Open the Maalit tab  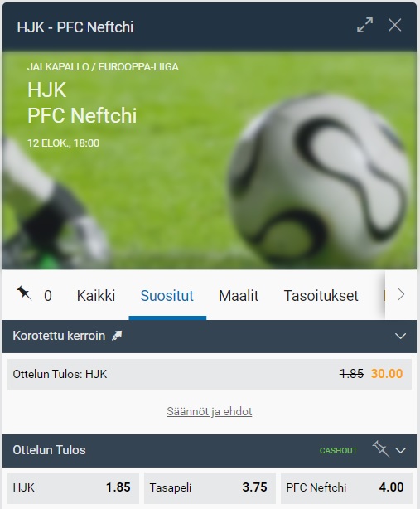pyautogui.click(x=239, y=295)
